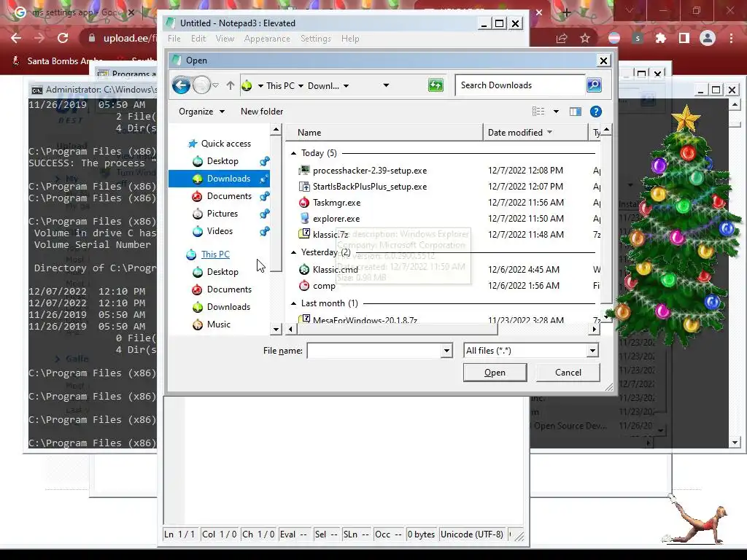
Task: Collapse the Yesterday group
Action: (293, 252)
